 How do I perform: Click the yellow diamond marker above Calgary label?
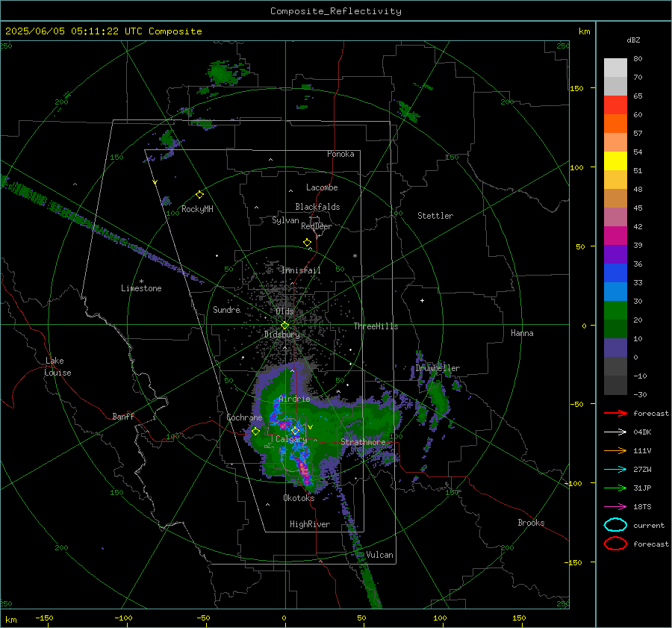coord(295,430)
